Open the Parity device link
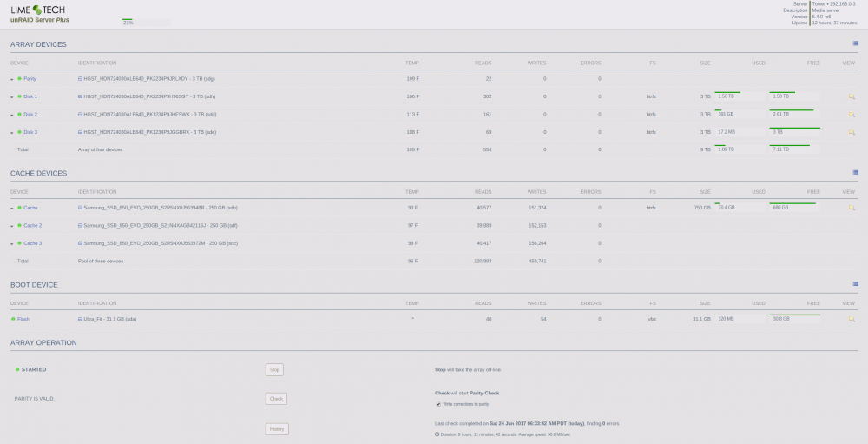Viewport: 868px width, 444px height. (x=30, y=79)
